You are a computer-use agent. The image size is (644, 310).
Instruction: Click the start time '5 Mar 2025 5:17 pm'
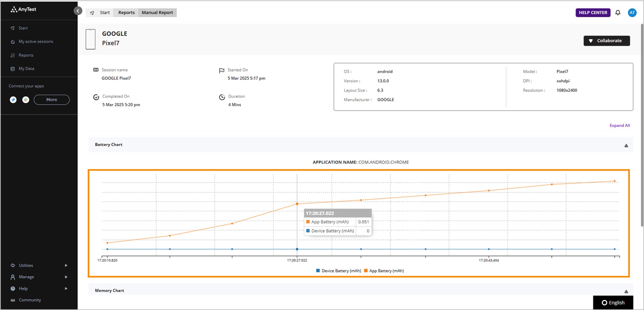click(x=246, y=78)
